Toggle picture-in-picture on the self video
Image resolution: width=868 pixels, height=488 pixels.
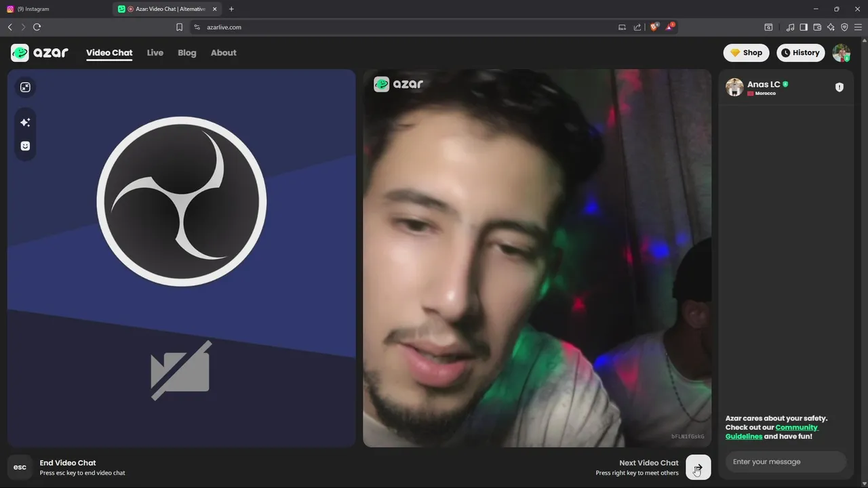click(x=25, y=87)
